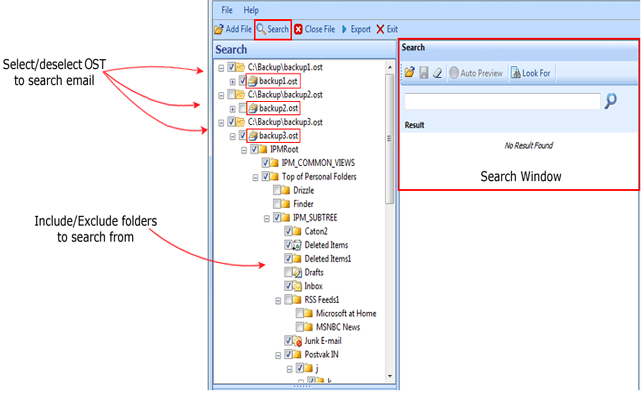Click the Junk E-mail folder icon

297,341
